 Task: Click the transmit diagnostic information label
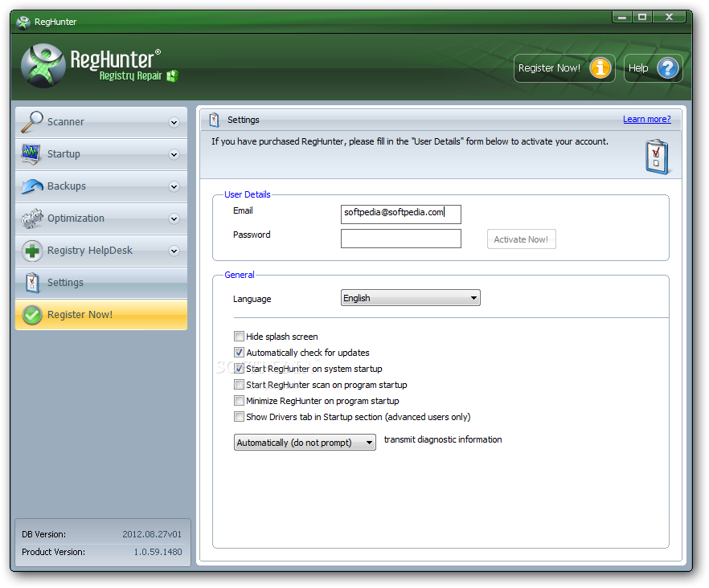point(443,439)
